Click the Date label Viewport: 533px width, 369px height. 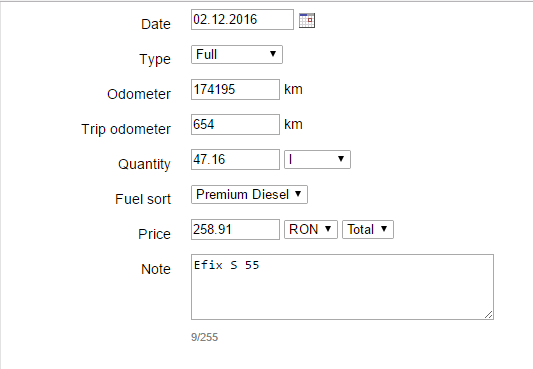click(x=156, y=24)
